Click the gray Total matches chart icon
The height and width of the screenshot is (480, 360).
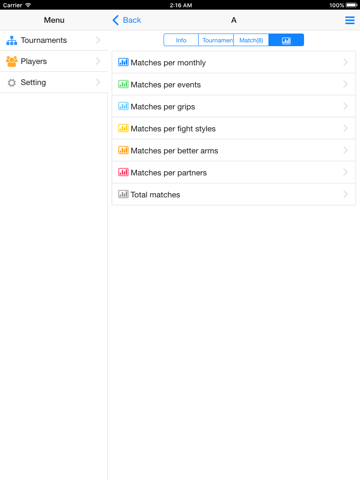[x=123, y=194]
